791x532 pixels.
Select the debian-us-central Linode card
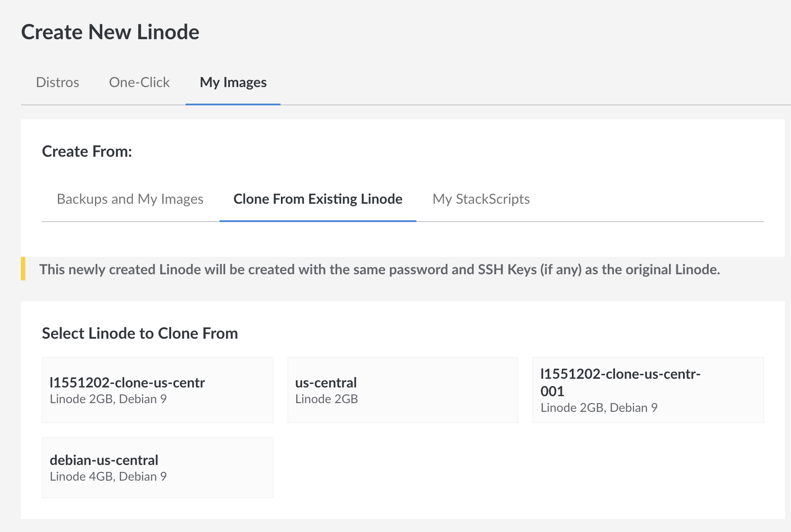157,467
